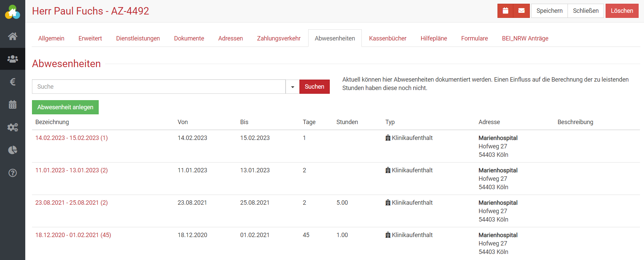
Task: Click the Typ column header
Action: [390, 122]
